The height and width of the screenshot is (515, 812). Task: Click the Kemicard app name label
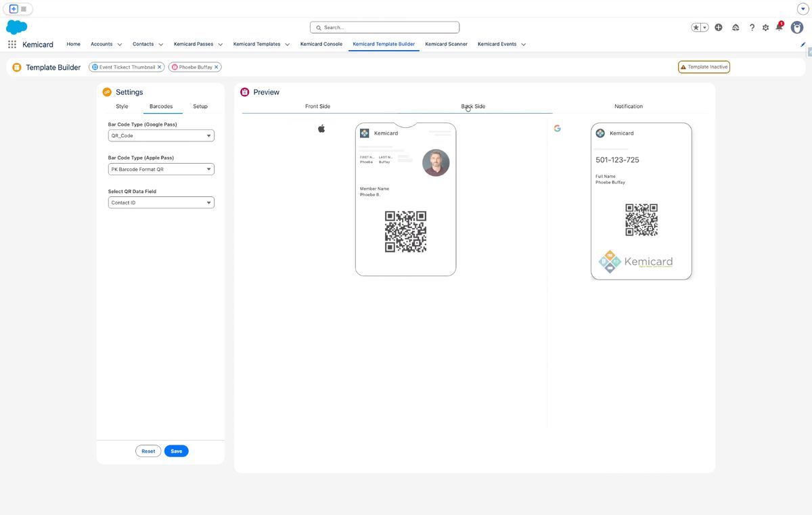coord(38,45)
